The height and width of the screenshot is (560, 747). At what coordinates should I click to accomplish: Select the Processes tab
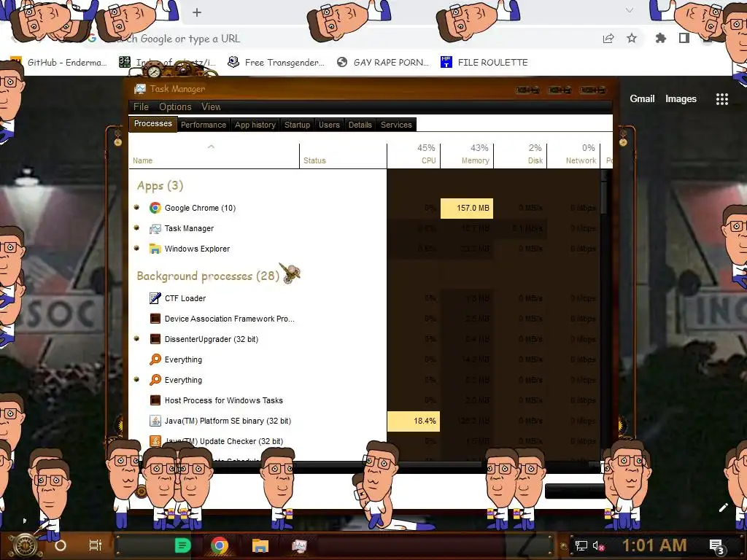[x=153, y=123]
